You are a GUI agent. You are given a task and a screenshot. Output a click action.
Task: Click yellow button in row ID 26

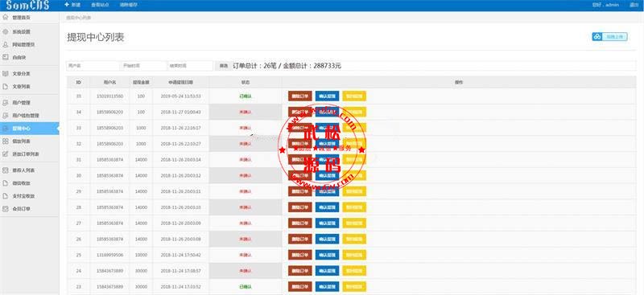pyautogui.click(x=354, y=239)
